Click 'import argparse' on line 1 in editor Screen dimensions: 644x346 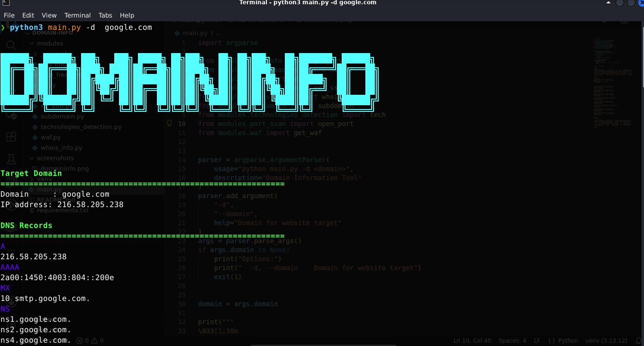(x=228, y=43)
